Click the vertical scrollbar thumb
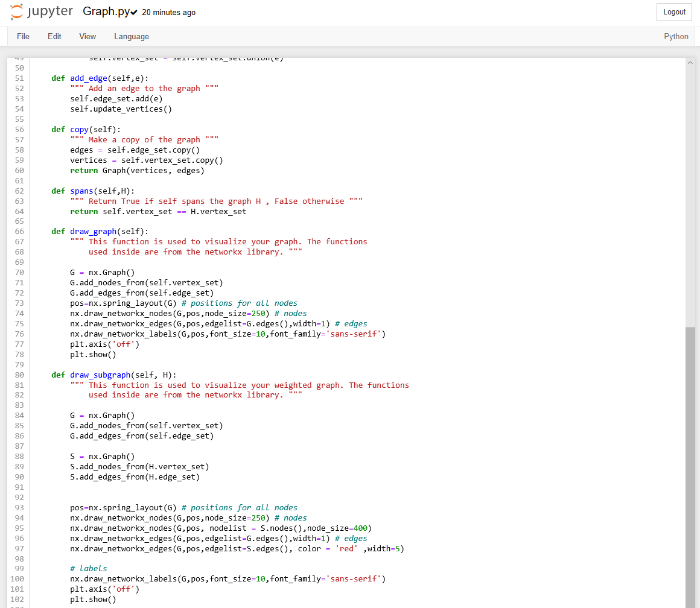Image resolution: width=700 pixels, height=608 pixels. 690,467
